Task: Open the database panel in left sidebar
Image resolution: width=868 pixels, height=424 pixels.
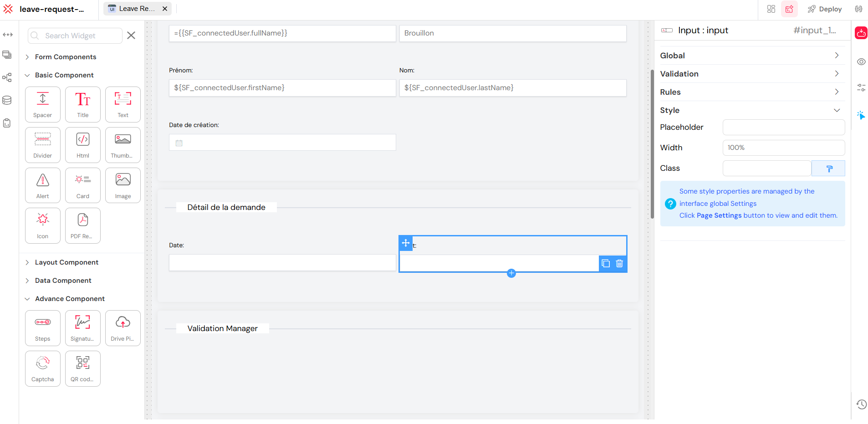Action: tap(7, 100)
